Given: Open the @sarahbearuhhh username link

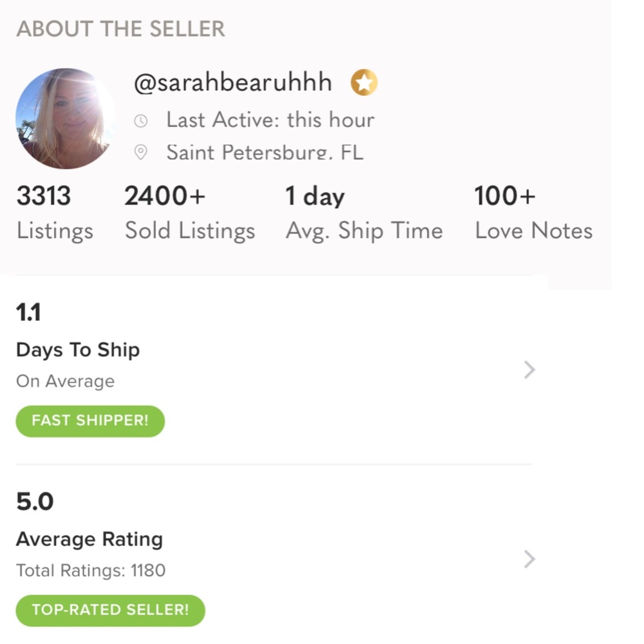Looking at the screenshot, I should tap(232, 82).
